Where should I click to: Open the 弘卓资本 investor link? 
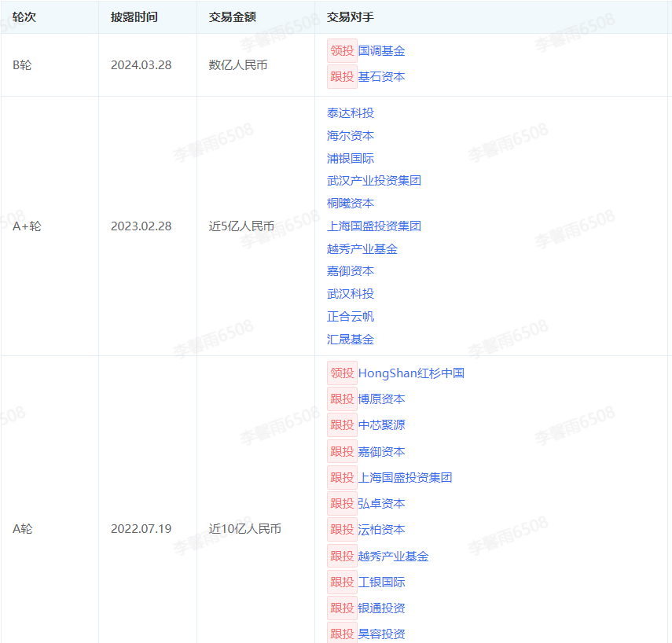click(x=381, y=504)
